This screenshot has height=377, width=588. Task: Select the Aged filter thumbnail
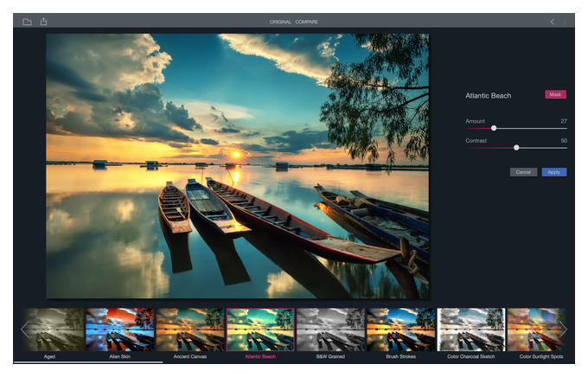point(53,329)
